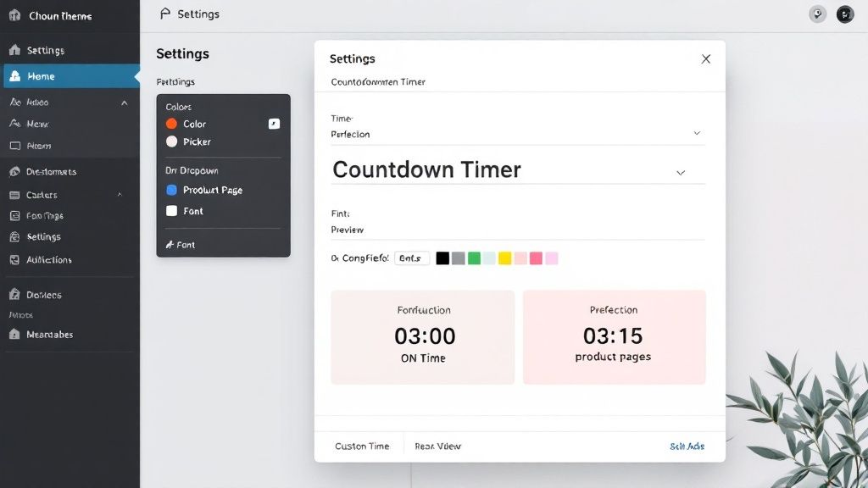Select the 03:15 product pages card
Viewport: 868px width, 488px height.
coord(615,337)
